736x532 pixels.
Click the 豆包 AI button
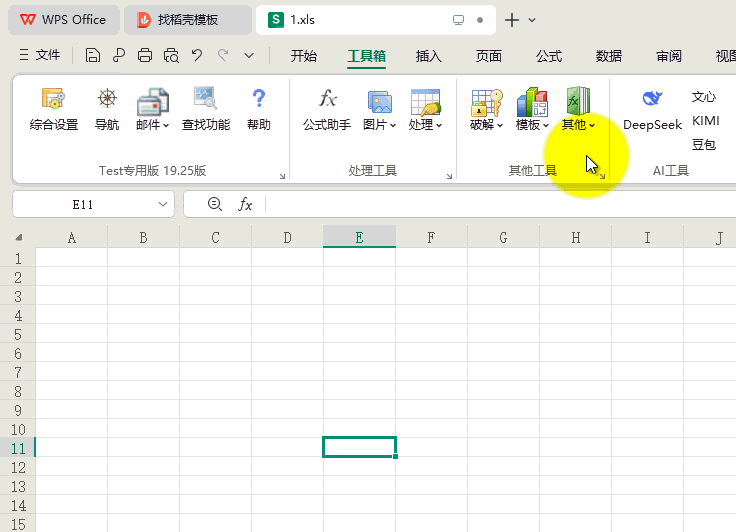[704, 145]
